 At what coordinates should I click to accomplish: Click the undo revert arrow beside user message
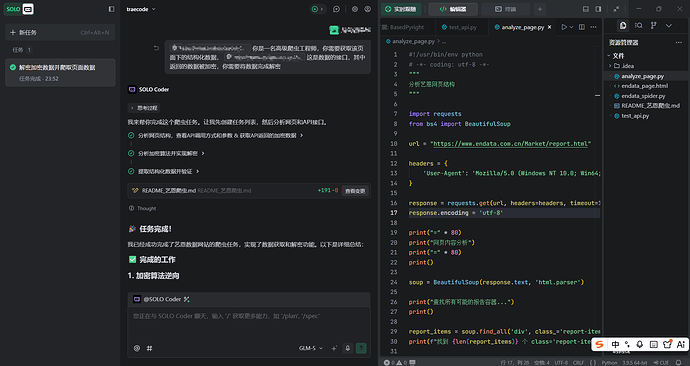[x=156, y=48]
